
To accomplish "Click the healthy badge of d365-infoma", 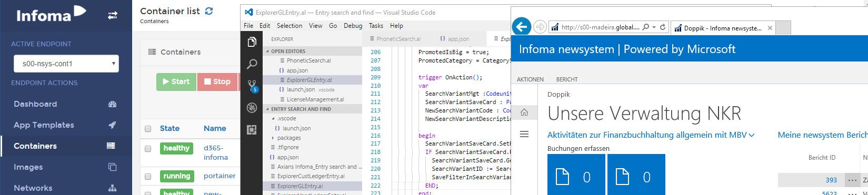I will click(x=176, y=148).
